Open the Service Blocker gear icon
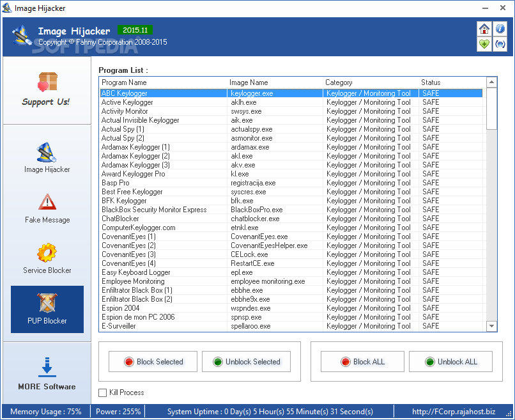Viewport: 515px width, 420px height. point(47,253)
